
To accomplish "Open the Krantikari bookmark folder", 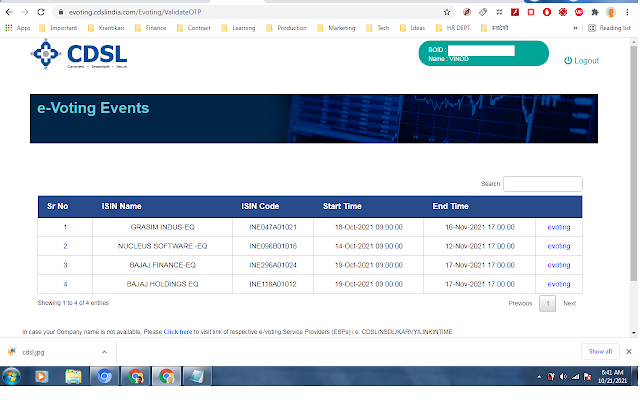I will pos(106,28).
